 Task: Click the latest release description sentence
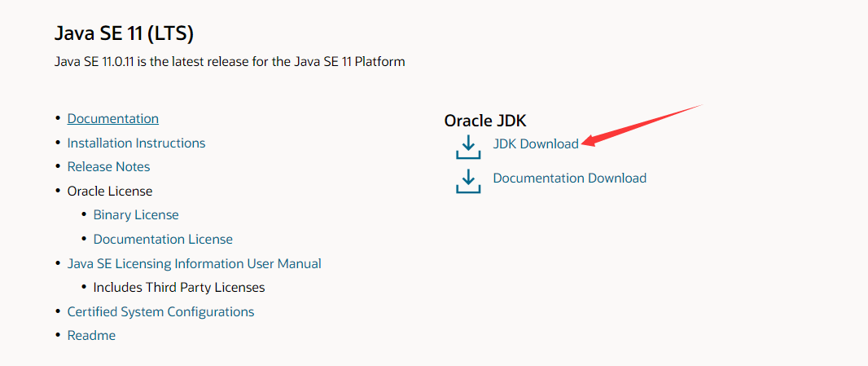[x=230, y=62]
